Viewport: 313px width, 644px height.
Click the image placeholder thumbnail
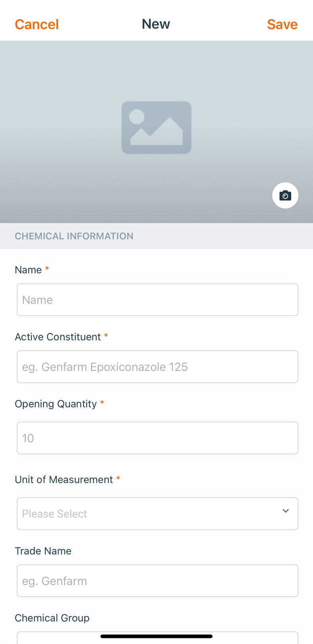tap(156, 127)
